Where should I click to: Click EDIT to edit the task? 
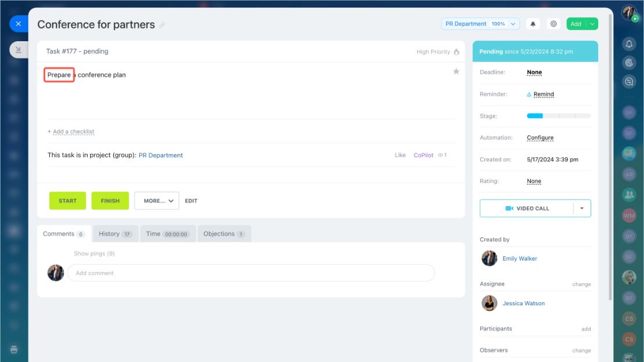(191, 201)
